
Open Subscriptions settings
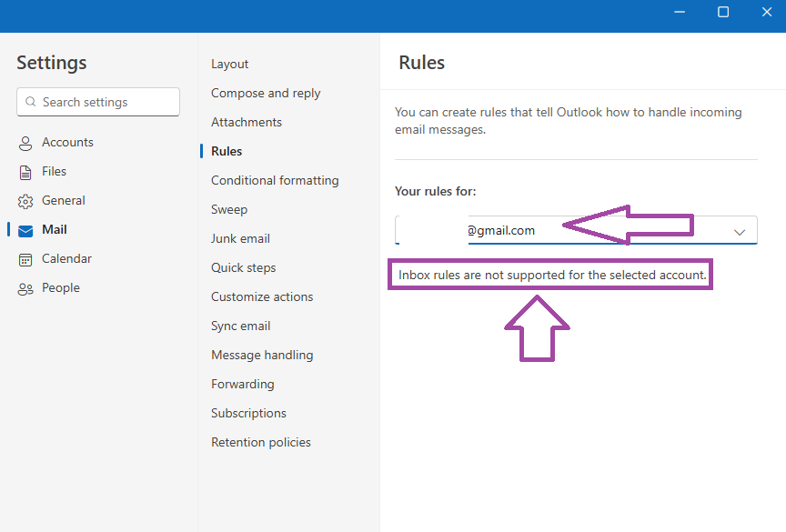click(x=248, y=413)
